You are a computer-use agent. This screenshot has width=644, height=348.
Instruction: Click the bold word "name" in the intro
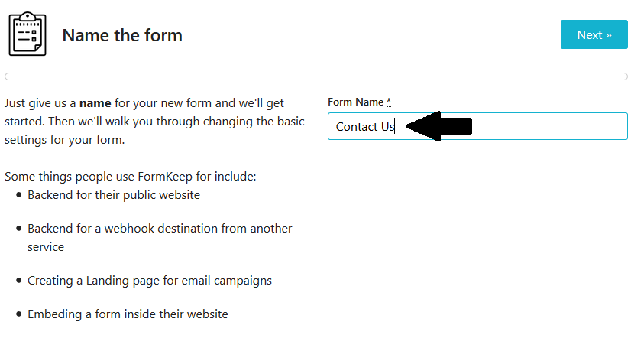95,102
